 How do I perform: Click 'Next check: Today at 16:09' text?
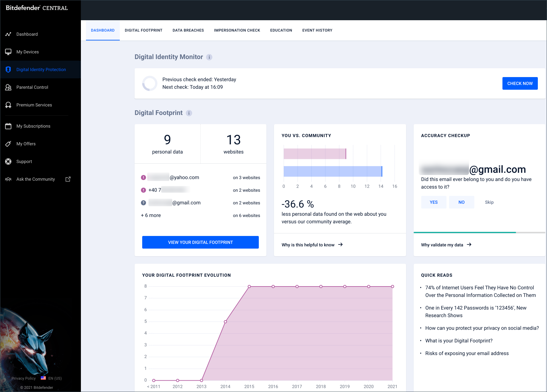click(x=192, y=87)
